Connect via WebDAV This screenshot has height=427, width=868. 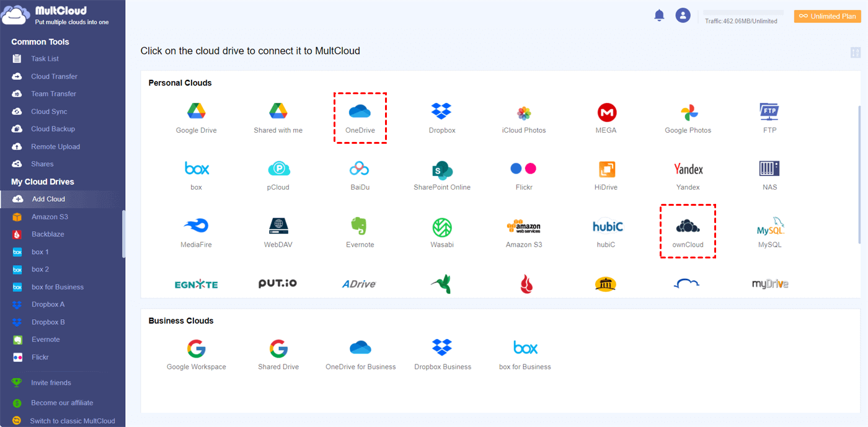pyautogui.click(x=278, y=233)
